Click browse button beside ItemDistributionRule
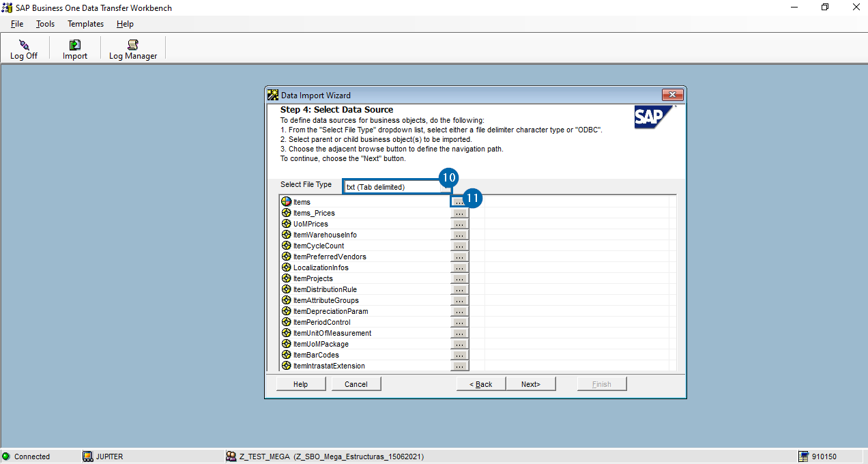The height and width of the screenshot is (464, 868). (x=459, y=289)
